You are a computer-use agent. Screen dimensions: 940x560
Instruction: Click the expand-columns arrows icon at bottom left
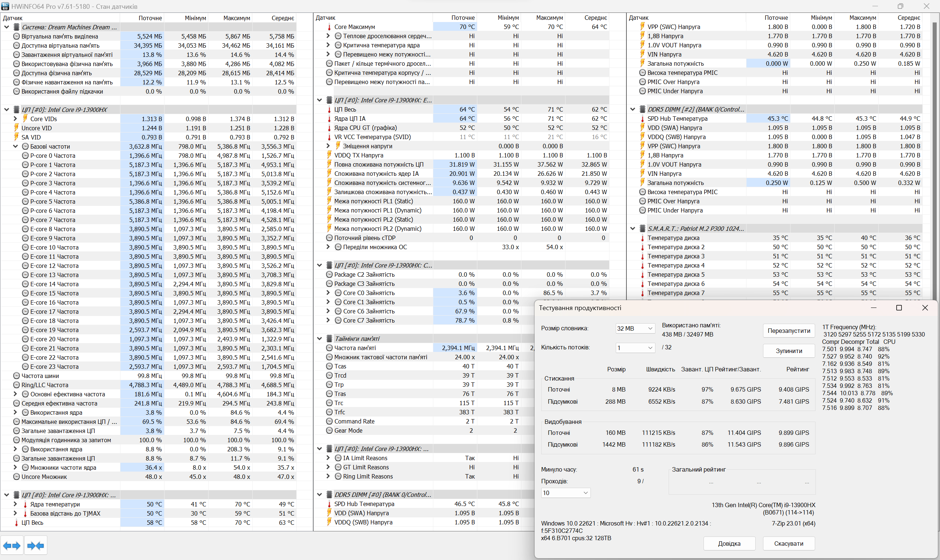(12, 546)
